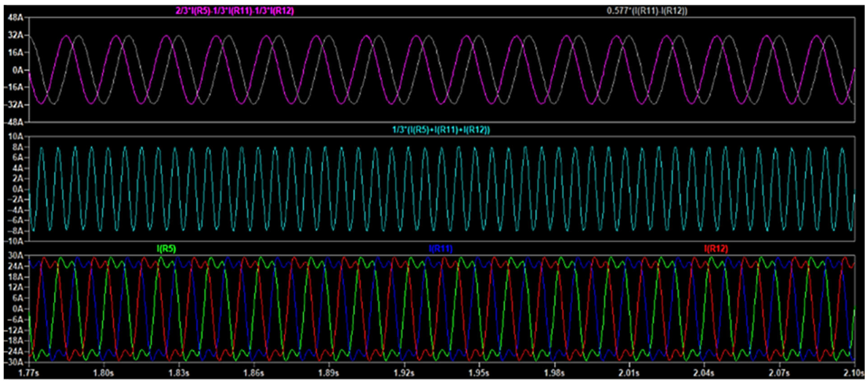Screen dimensions: 868x383
Task: Click the gray 0.577*(I(R11)-I(R12)) trace label
Action: (x=647, y=11)
